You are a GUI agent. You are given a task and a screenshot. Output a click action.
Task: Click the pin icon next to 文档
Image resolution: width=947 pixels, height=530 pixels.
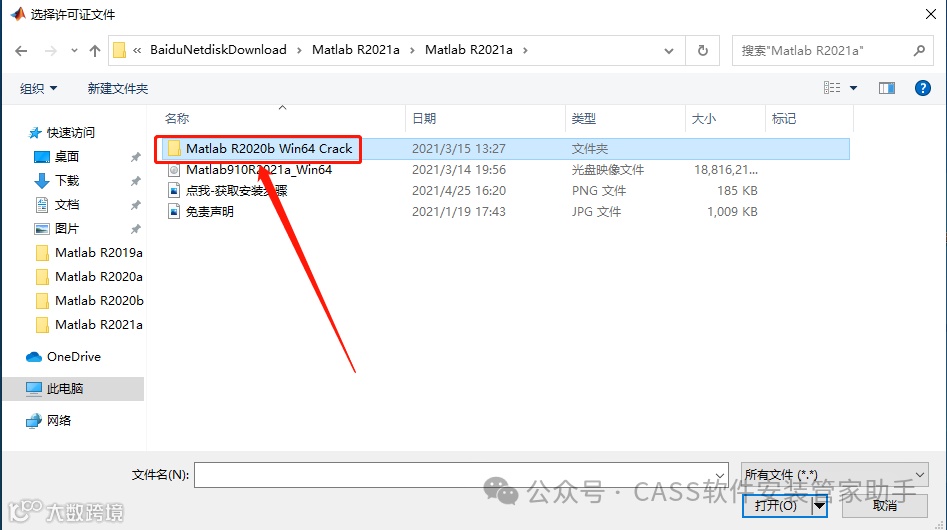[135, 205]
